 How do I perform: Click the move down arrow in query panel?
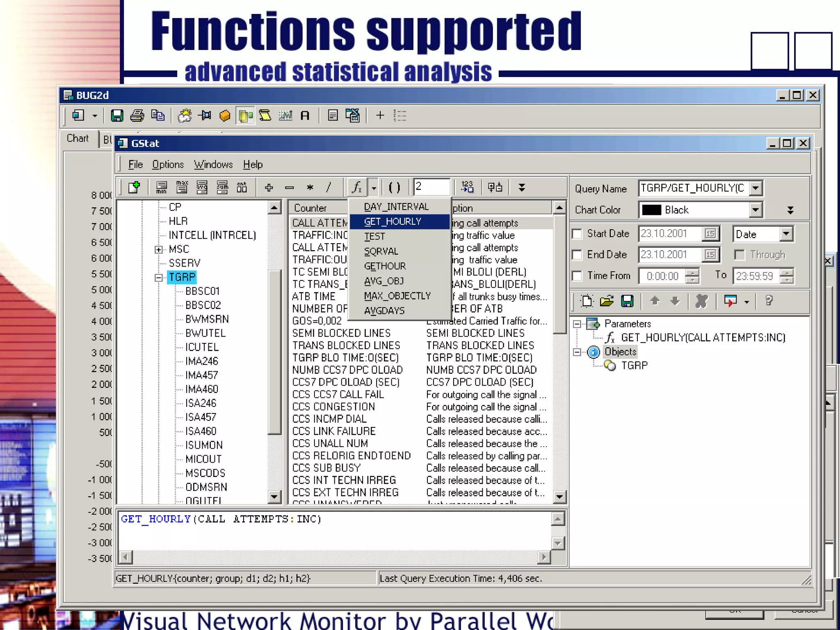(x=675, y=301)
